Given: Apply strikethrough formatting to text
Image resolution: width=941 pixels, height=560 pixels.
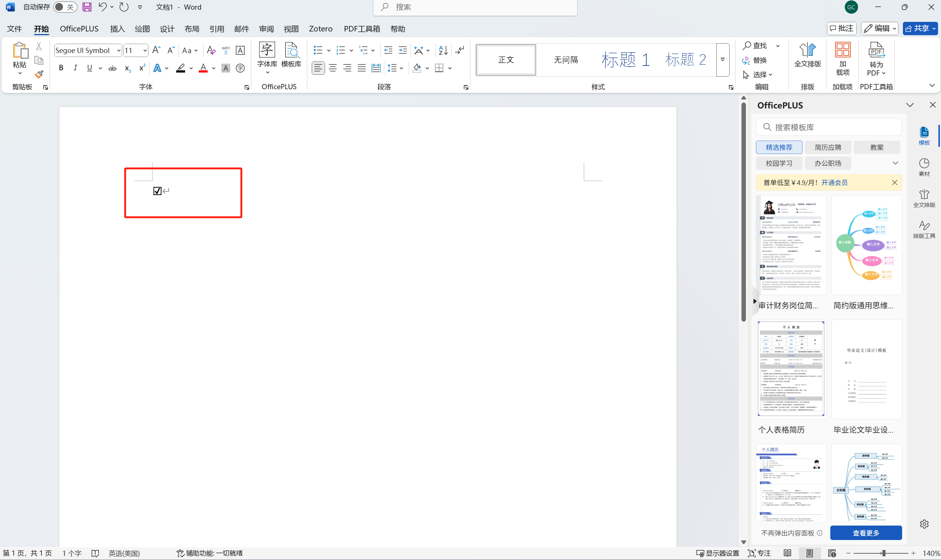Looking at the screenshot, I should click(113, 68).
